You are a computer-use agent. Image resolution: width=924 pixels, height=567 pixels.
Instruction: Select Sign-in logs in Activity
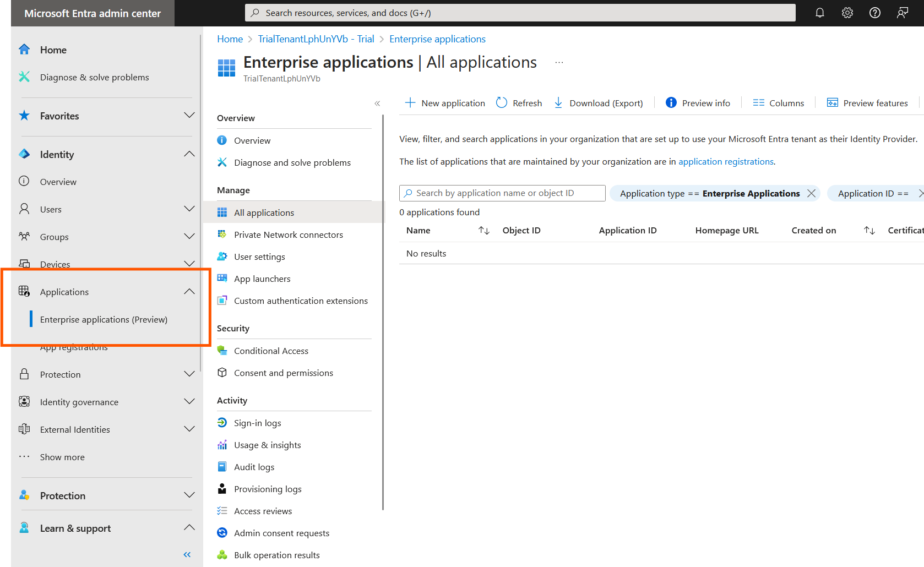click(257, 423)
